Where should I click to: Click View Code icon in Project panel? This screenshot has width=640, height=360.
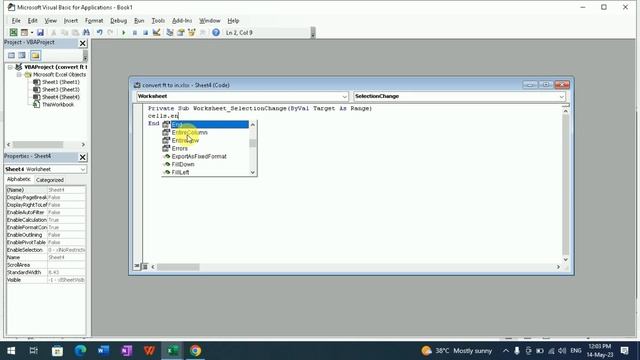point(11,56)
